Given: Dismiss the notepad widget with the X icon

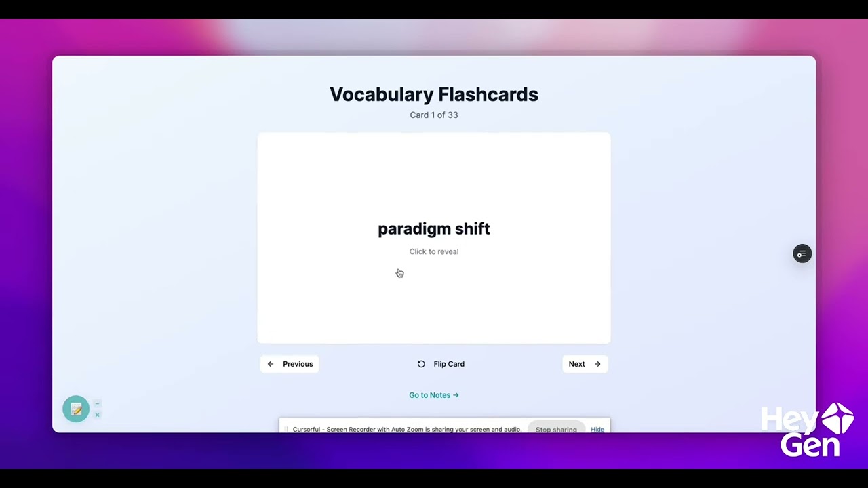Looking at the screenshot, I should tap(97, 415).
